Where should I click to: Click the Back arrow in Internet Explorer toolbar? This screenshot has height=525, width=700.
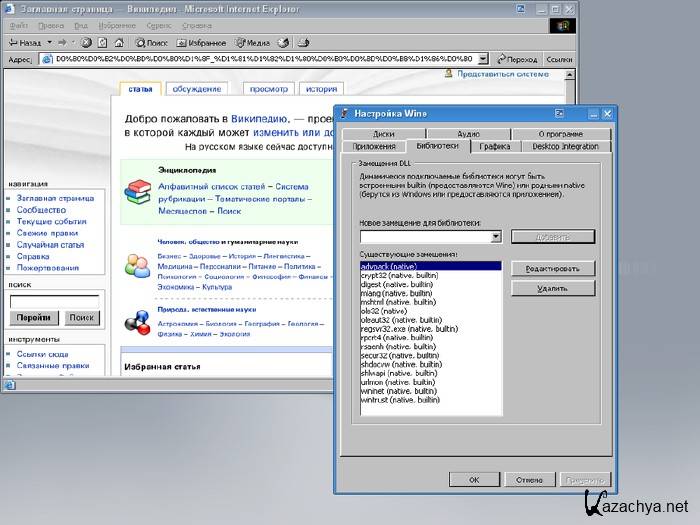click(x=13, y=43)
